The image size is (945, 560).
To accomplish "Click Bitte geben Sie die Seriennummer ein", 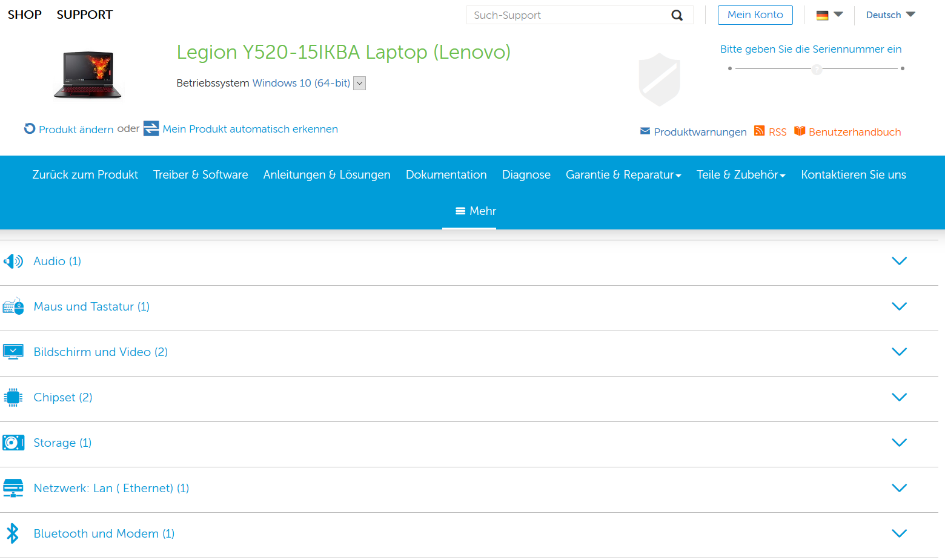I will click(811, 49).
